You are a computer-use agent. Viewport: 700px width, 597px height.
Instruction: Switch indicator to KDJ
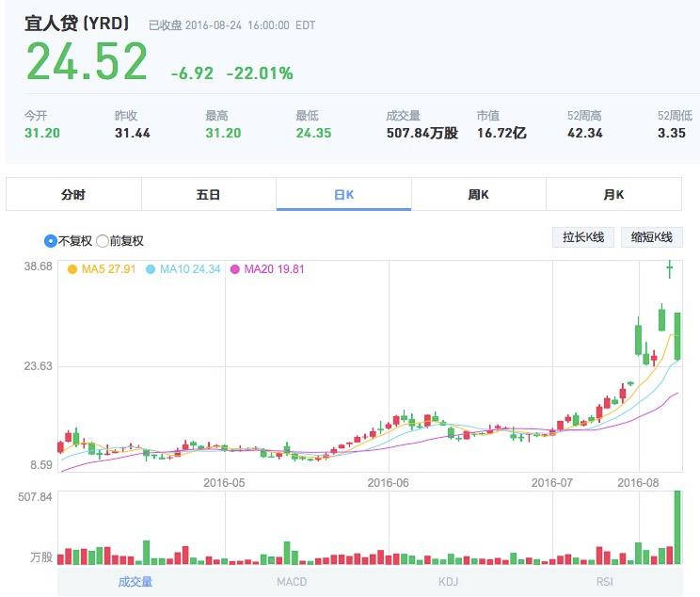click(x=448, y=581)
